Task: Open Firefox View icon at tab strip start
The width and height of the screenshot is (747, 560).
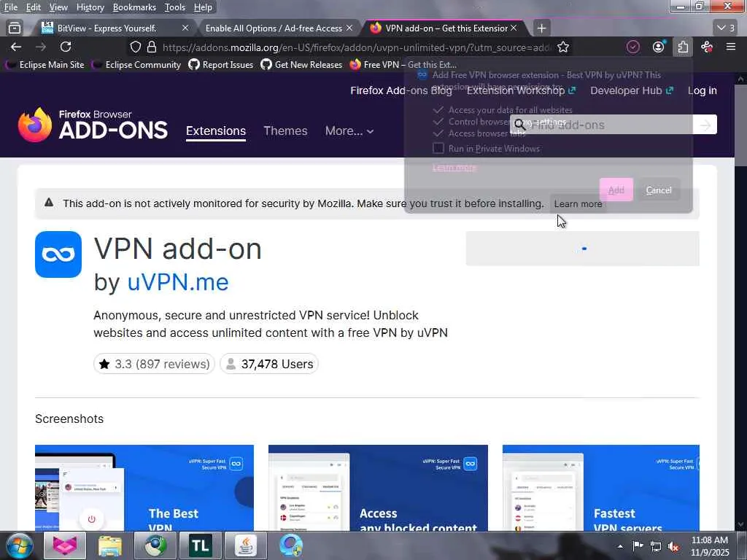Action: (x=15, y=28)
